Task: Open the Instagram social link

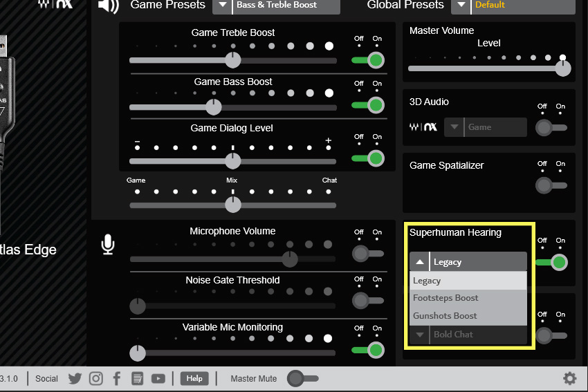Action: pos(96,378)
